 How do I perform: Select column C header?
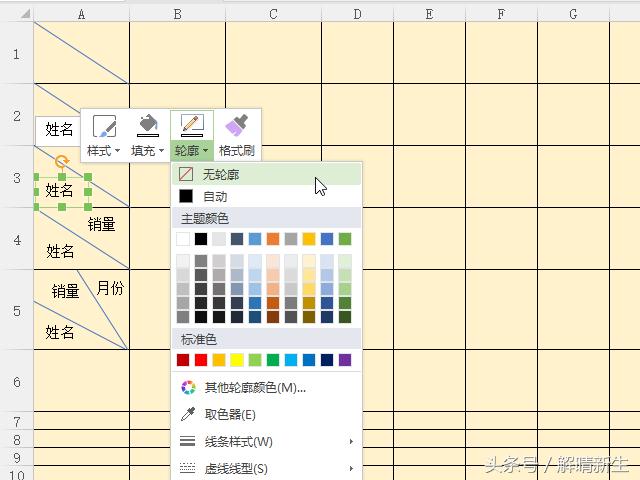pos(273,15)
